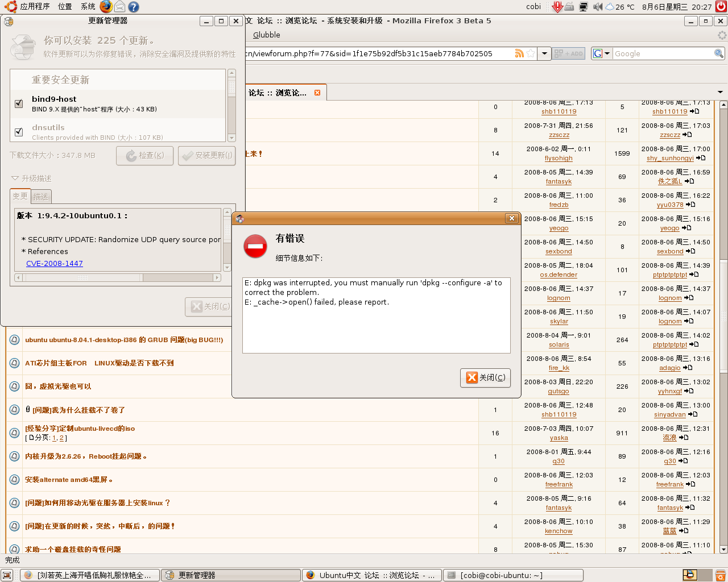Click the latest-post arrow next to sinyadvan
Image resolution: width=728 pixels, height=582 pixels.
pyautogui.click(x=693, y=414)
